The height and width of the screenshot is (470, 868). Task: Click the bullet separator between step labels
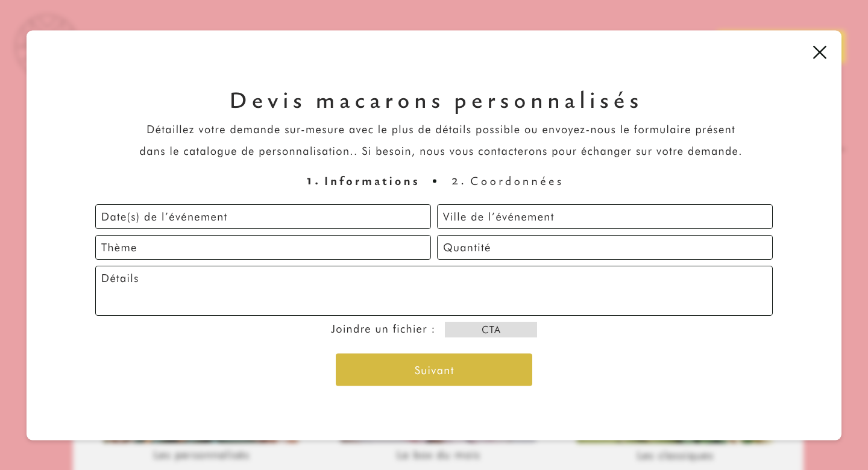[x=435, y=181]
